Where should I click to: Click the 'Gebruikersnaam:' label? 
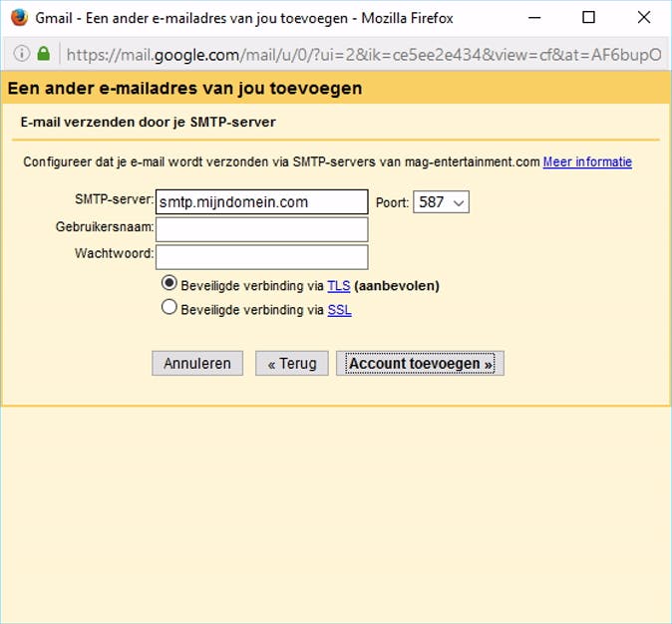105,226
